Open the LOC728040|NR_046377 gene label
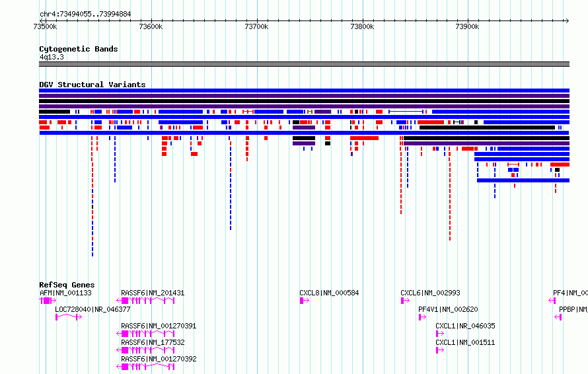The image size is (588, 374). [92, 309]
